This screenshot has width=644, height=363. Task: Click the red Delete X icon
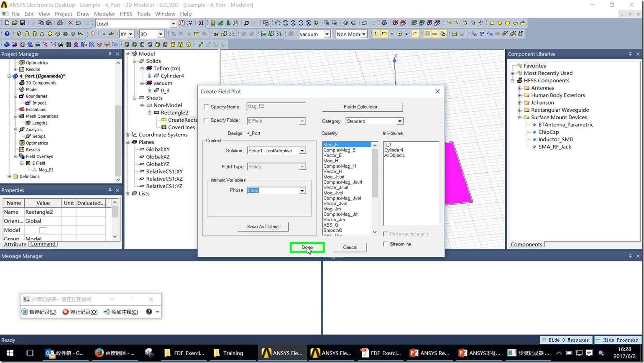pyautogui.click(x=70, y=23)
